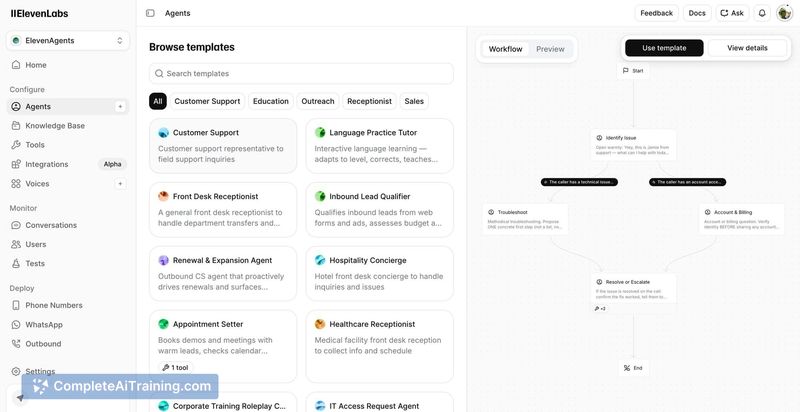The width and height of the screenshot is (800, 412).
Task: Select the Start node in workflow
Action: tap(633, 71)
